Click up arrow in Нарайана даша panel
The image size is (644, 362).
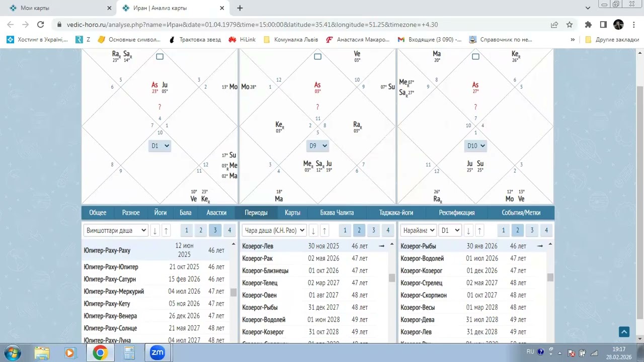tap(479, 231)
